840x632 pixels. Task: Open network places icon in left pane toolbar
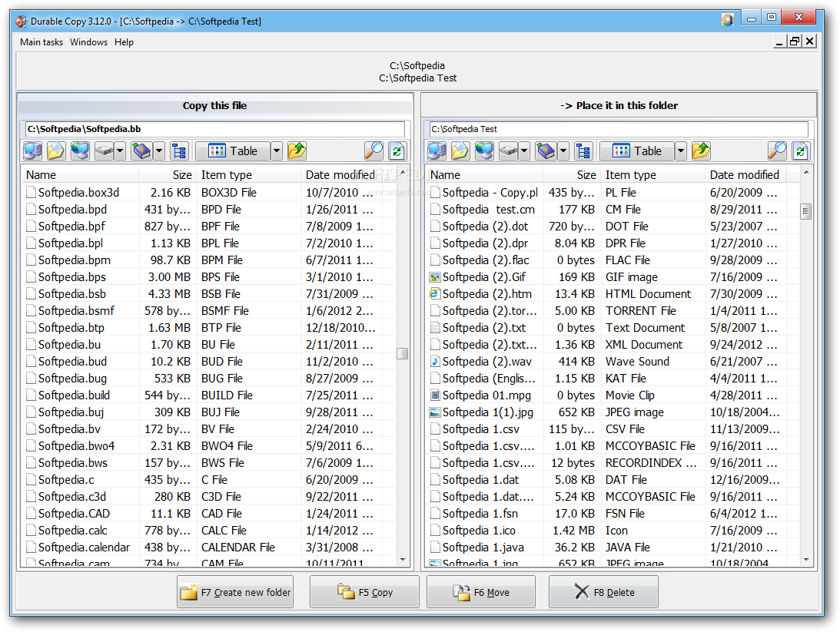tap(80, 151)
